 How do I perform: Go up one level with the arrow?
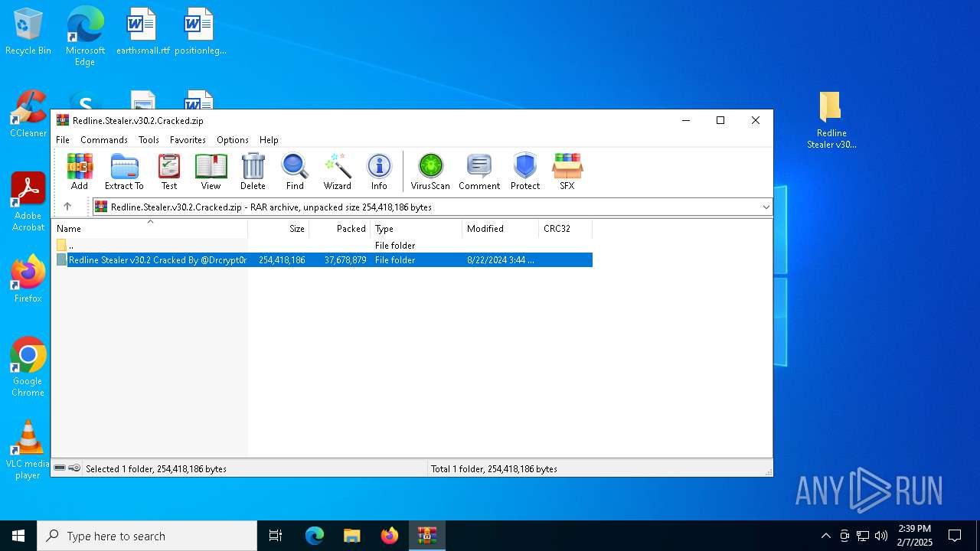pyautogui.click(x=67, y=207)
